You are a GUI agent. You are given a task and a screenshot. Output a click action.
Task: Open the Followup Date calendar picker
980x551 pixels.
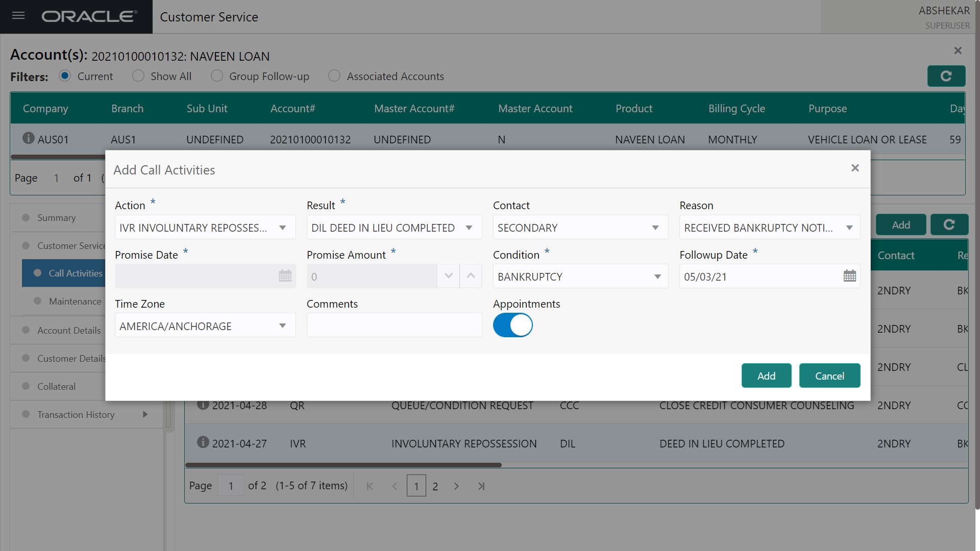[x=849, y=276]
